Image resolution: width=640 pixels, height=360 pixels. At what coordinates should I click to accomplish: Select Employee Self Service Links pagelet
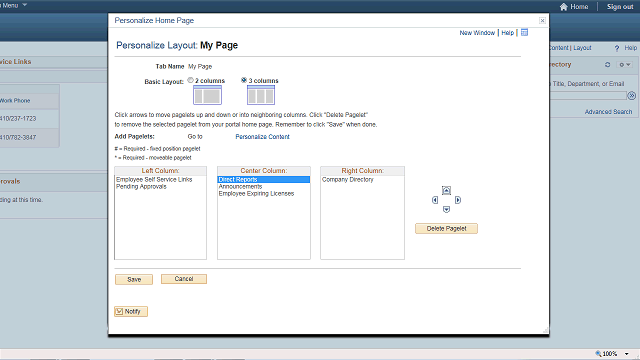point(154,180)
